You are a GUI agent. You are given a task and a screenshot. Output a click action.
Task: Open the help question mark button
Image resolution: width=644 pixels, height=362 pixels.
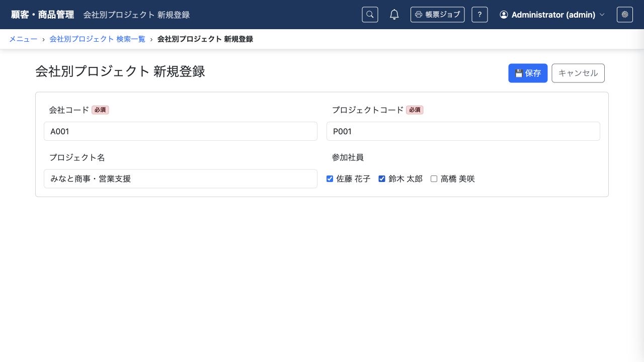[x=479, y=15]
